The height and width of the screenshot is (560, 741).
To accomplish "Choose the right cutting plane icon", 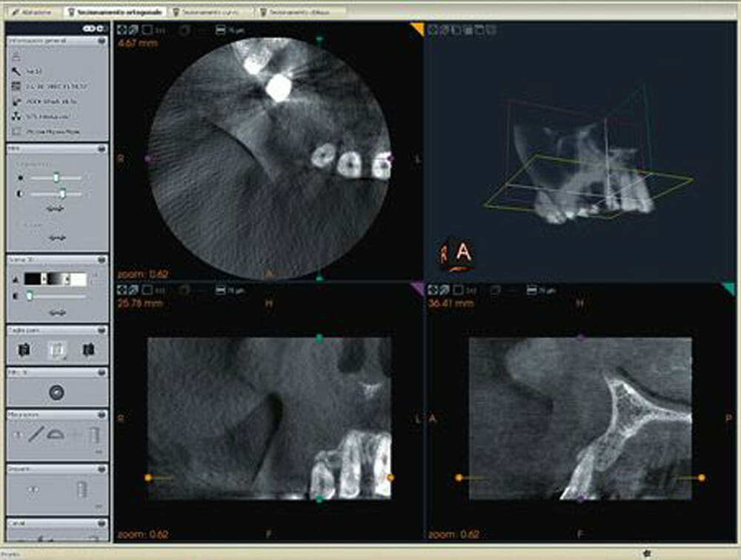I will point(87,350).
